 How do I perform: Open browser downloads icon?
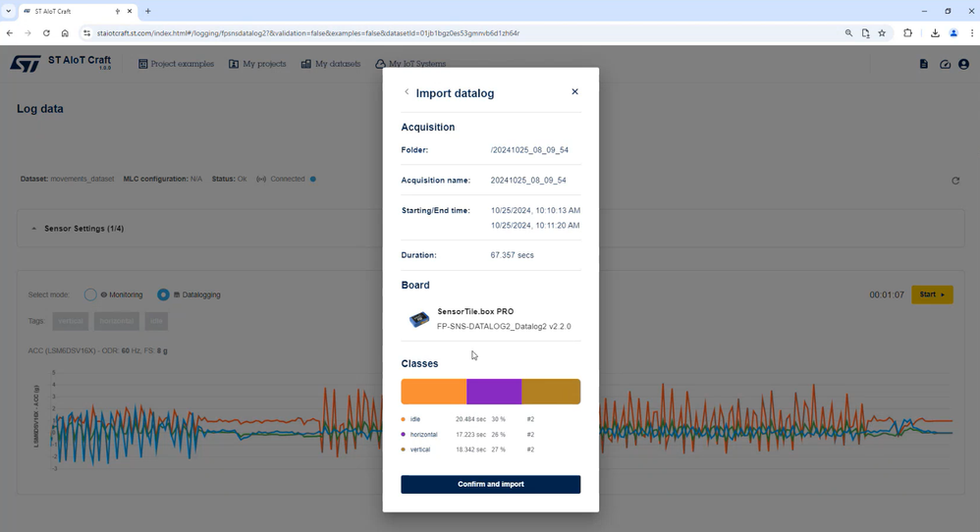[935, 33]
